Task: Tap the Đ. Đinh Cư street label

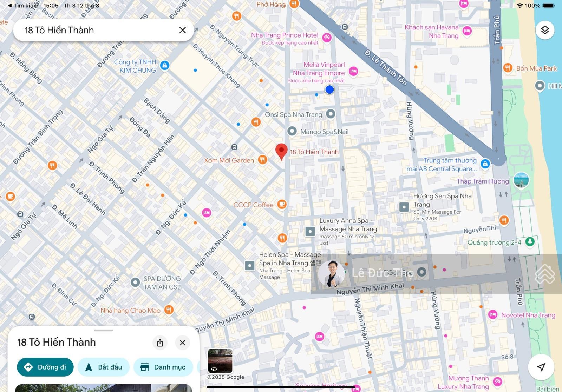Action: click(x=64, y=294)
